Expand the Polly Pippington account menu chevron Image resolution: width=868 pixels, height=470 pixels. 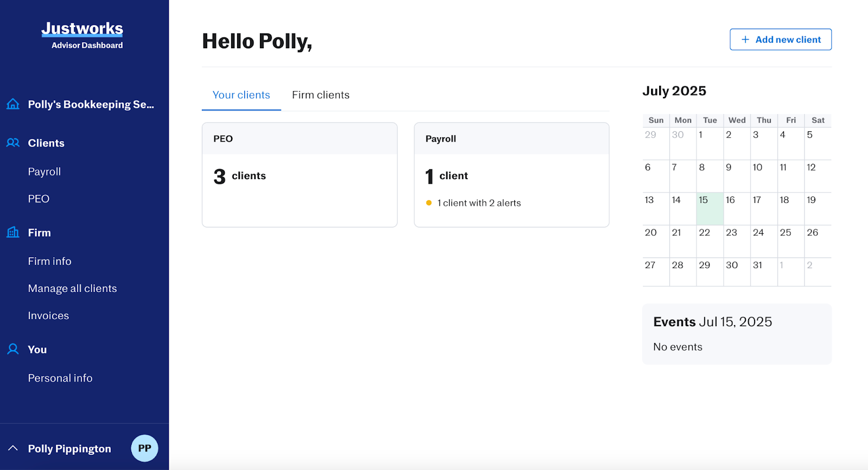click(x=13, y=448)
